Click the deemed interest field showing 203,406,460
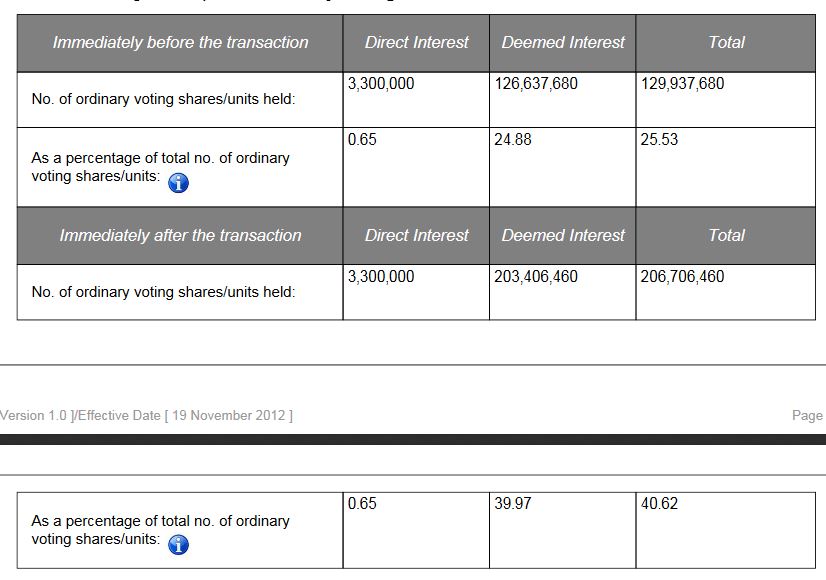 coord(562,292)
